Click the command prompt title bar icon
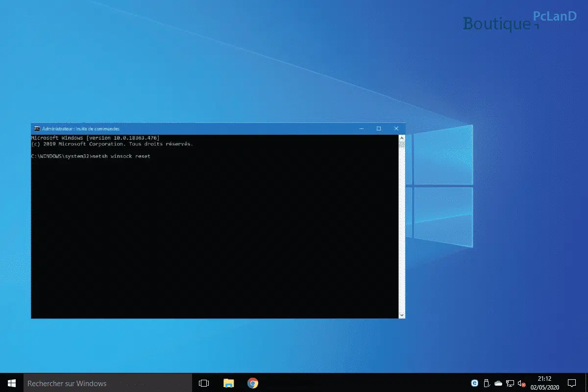The width and height of the screenshot is (588, 392). (x=36, y=128)
